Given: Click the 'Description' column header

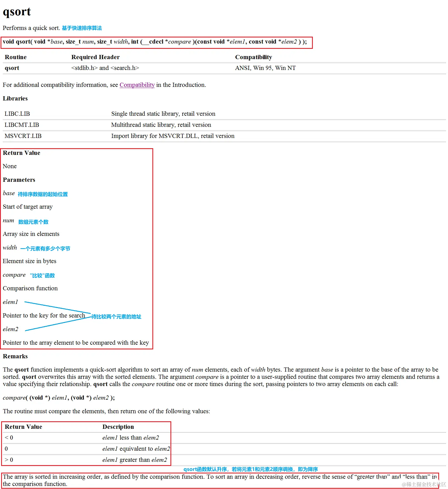Looking at the screenshot, I should pos(118,427).
